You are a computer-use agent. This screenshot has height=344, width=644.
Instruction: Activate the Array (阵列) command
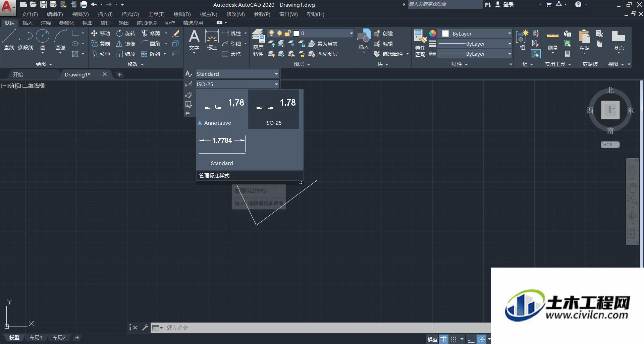click(151, 54)
